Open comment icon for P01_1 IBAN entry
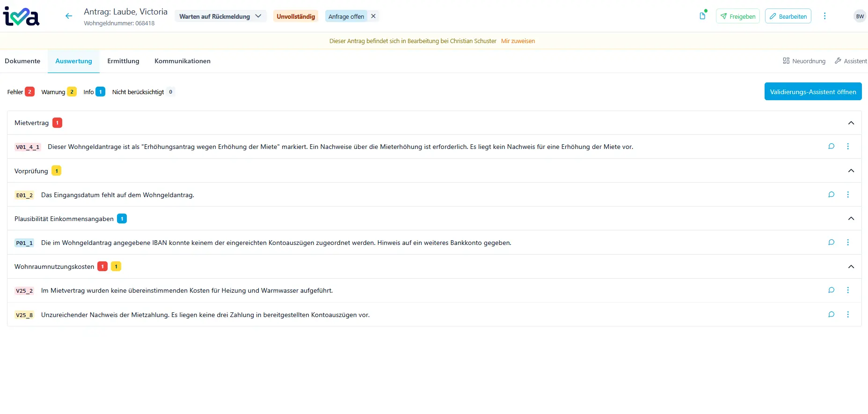Screen dimensions: 868x414 coord(831,243)
